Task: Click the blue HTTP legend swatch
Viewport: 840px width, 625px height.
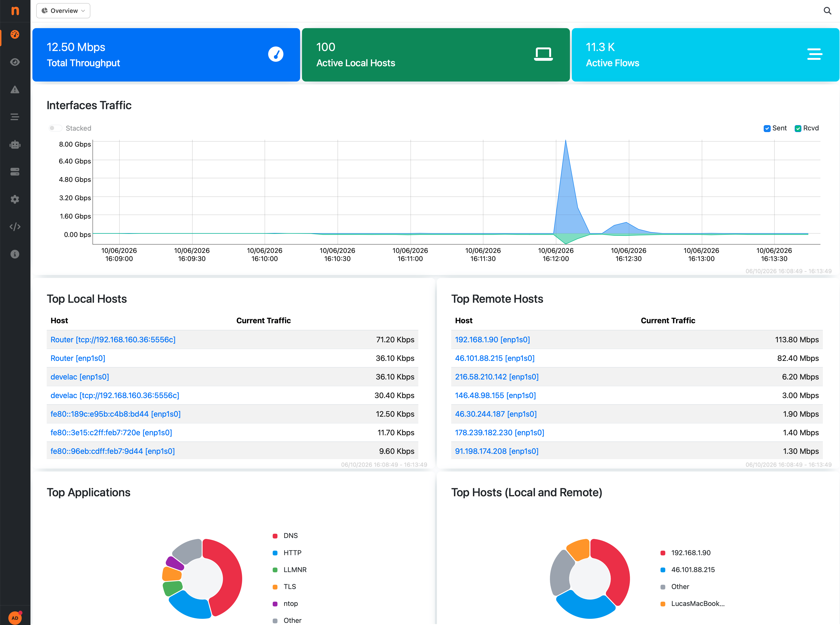Action: pos(275,553)
